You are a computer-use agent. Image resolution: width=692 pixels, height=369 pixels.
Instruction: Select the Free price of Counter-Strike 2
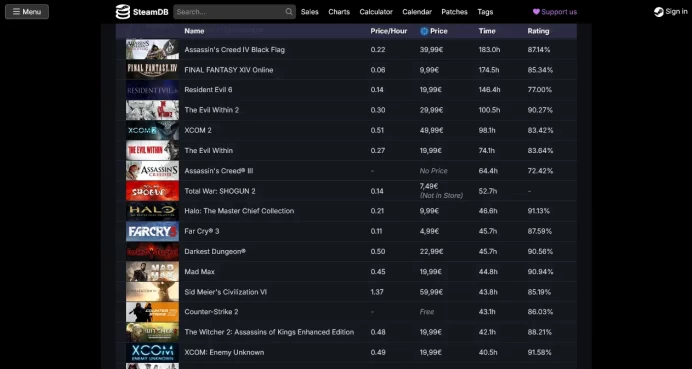pos(427,312)
